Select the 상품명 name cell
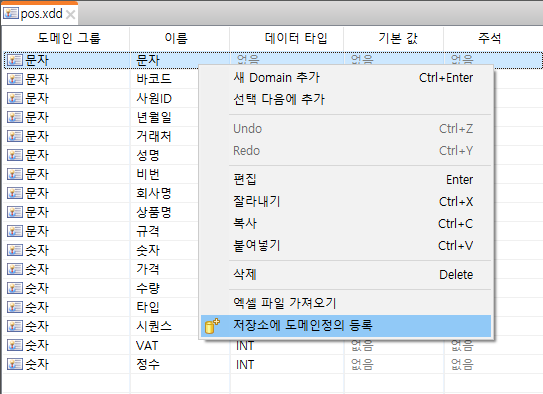The width and height of the screenshot is (543, 394). (154, 212)
